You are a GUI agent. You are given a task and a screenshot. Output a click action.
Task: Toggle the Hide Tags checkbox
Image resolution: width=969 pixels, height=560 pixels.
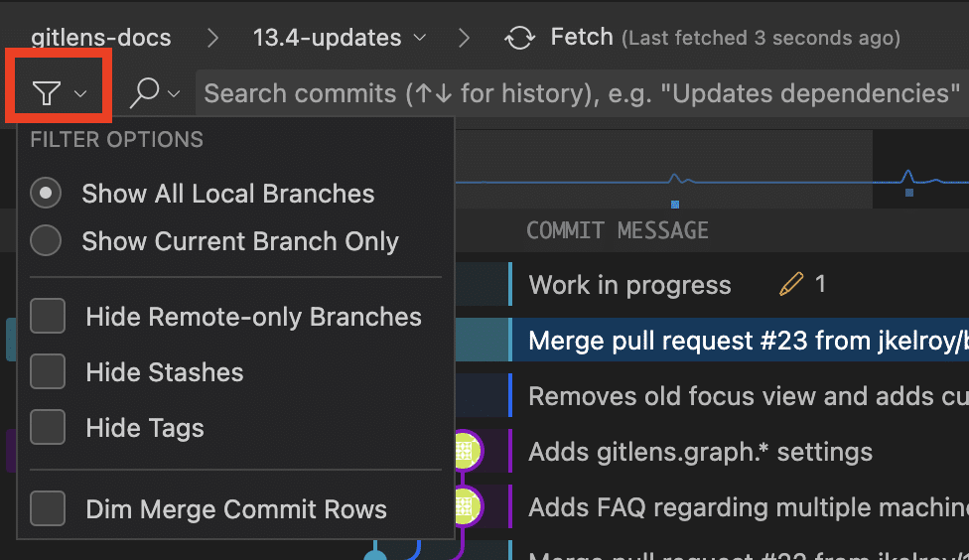tap(48, 428)
